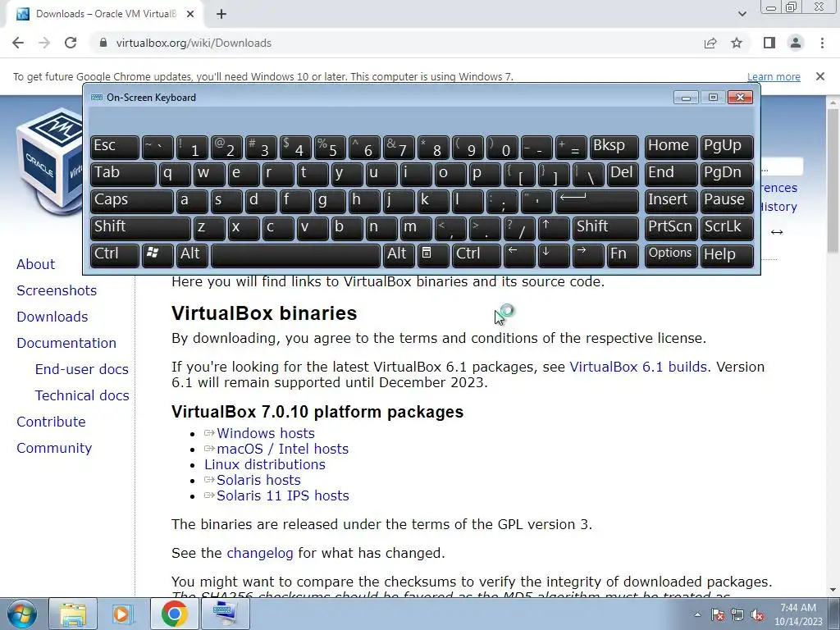Click the Esc key on keyboard
Viewport: 840px width, 630px height.
(x=114, y=148)
